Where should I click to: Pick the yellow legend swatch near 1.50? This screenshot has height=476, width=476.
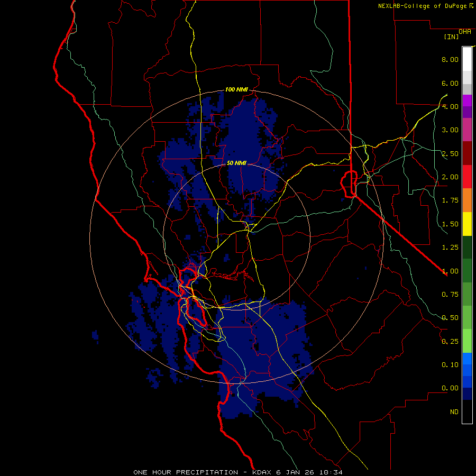pos(467,224)
